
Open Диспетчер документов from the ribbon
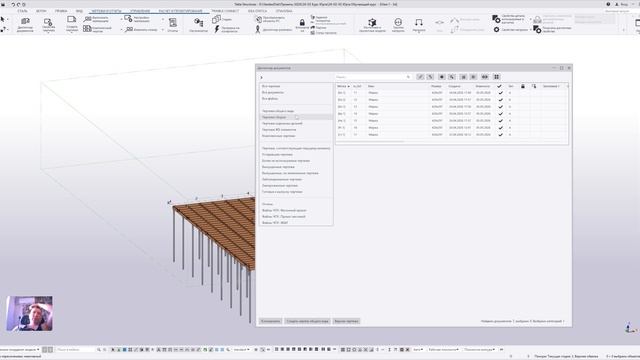[25, 24]
